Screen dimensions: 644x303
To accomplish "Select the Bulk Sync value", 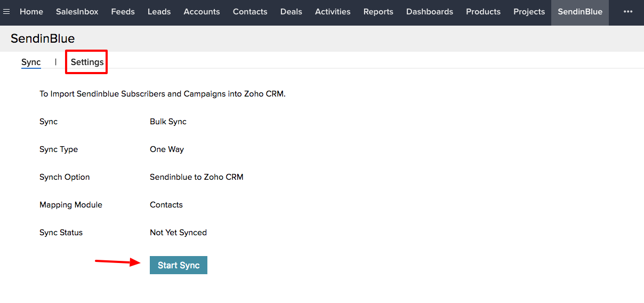I will (x=168, y=122).
